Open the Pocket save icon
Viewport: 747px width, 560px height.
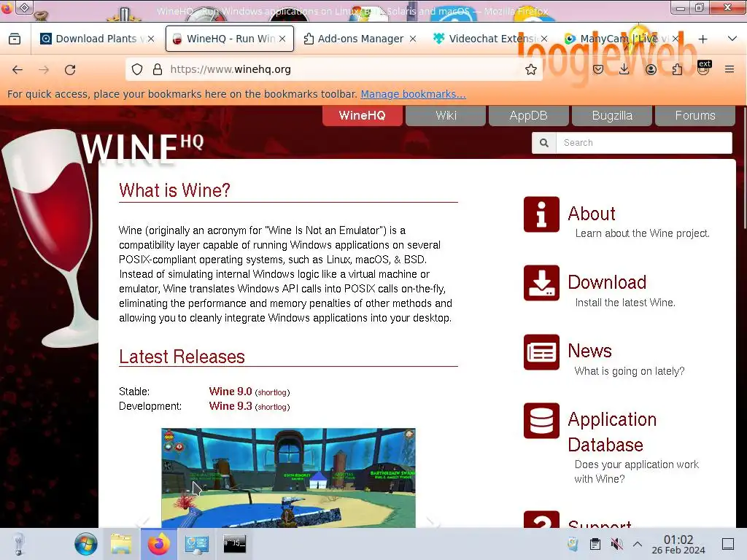[598, 69]
